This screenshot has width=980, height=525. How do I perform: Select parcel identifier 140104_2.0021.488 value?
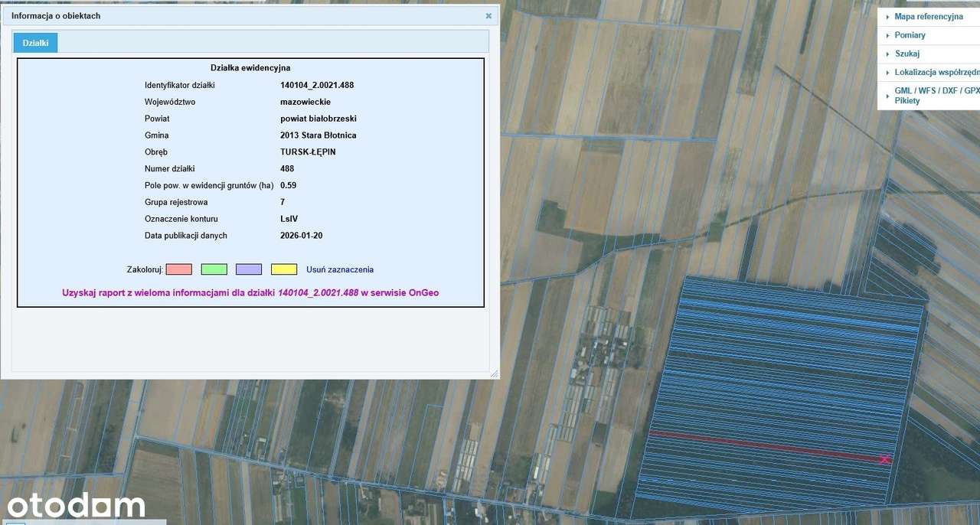coord(317,85)
